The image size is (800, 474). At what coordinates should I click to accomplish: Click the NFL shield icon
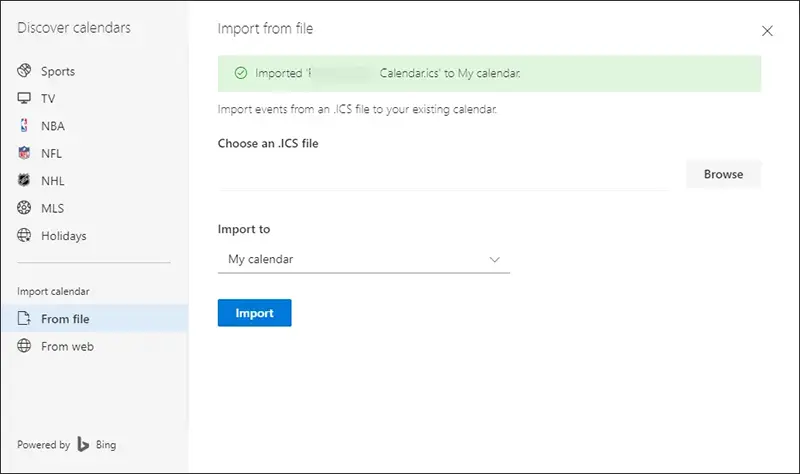tap(25, 154)
